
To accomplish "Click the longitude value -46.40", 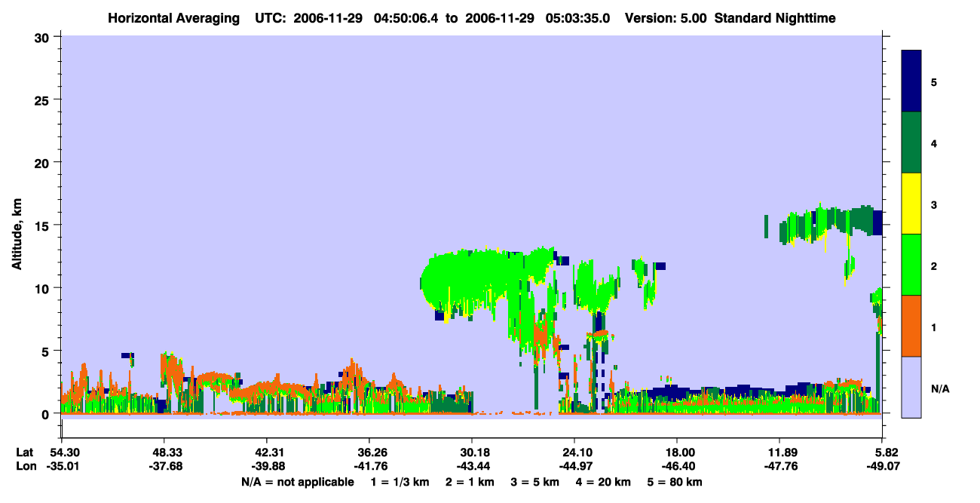I will tap(677, 466).
